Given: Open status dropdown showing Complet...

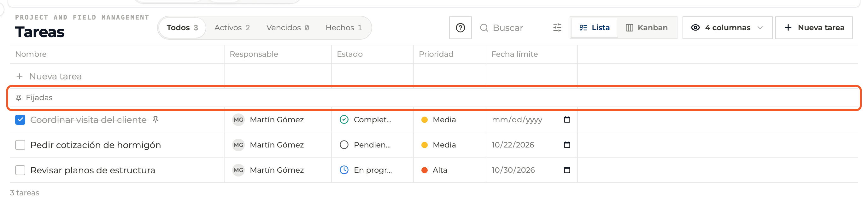Looking at the screenshot, I should (372, 119).
